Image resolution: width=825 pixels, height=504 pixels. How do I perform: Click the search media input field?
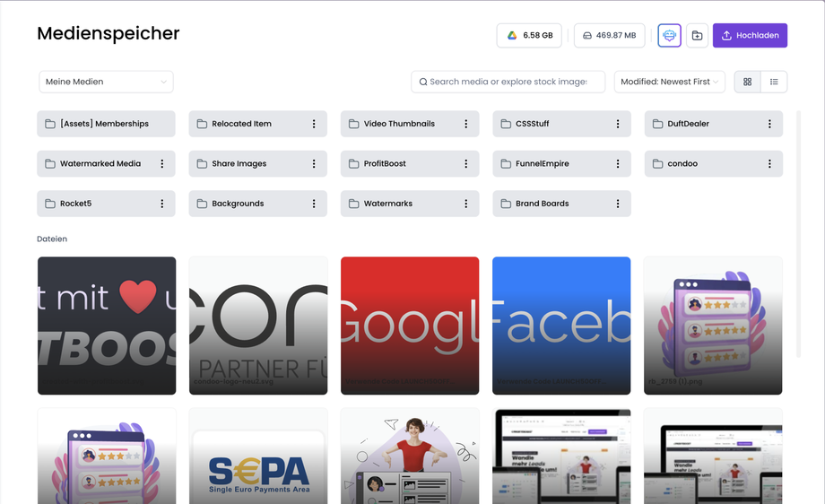508,82
